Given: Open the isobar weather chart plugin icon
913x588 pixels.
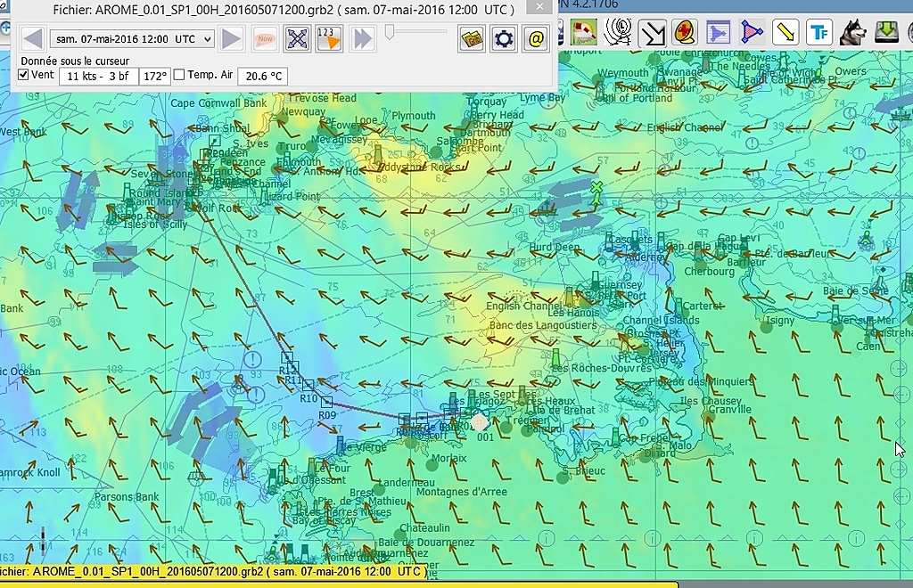Looking at the screenshot, I should pyautogui.click(x=618, y=32).
